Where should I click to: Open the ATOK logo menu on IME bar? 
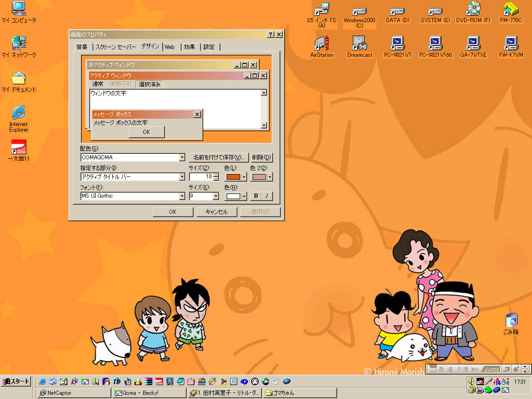[490, 369]
